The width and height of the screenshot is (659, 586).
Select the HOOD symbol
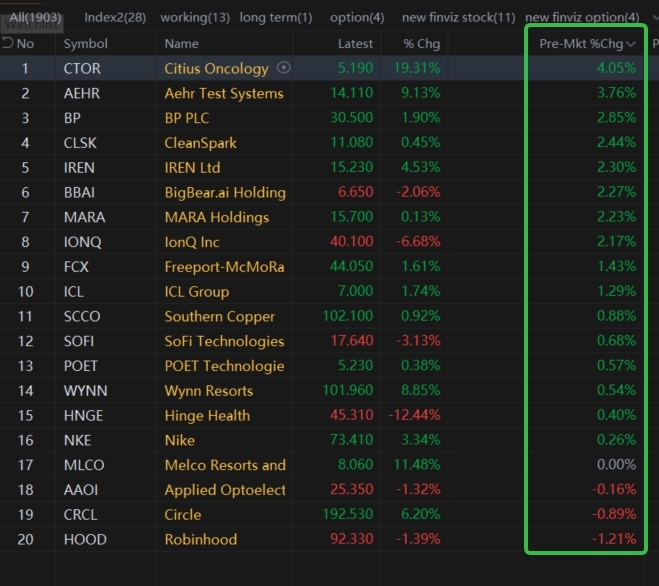[85, 540]
